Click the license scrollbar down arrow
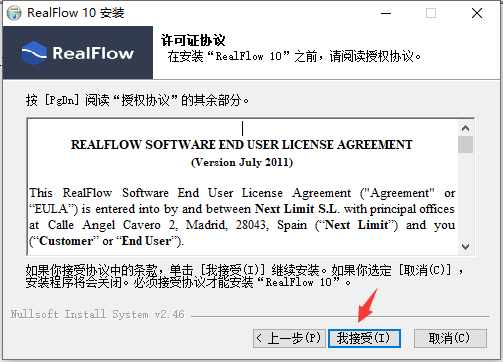 (465, 247)
